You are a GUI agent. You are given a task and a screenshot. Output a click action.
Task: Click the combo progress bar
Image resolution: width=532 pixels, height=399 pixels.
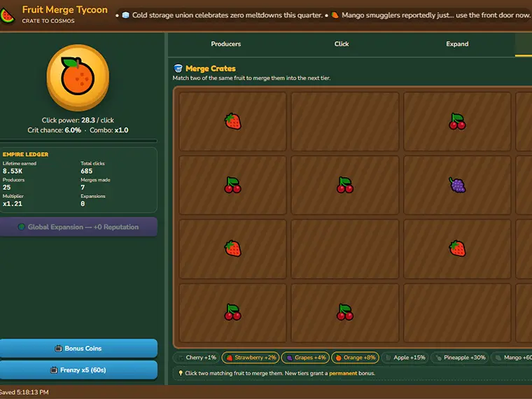(78, 141)
